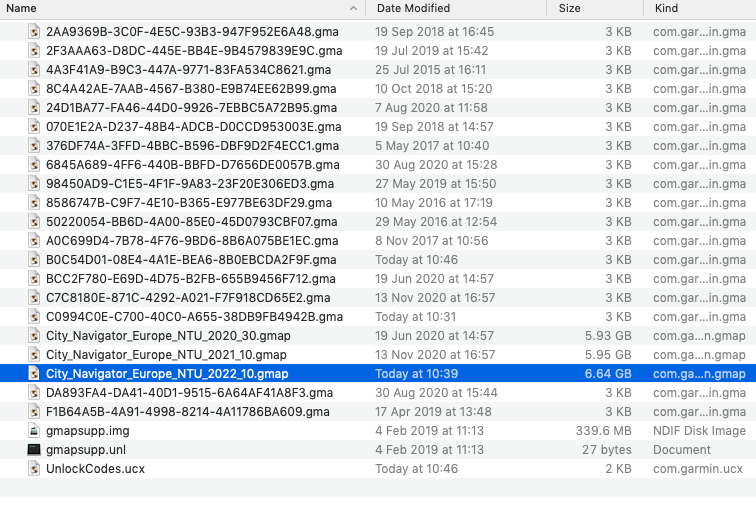Select file name 2F3AAA63-D8DC-445E-BB4E-9B4579839E9C.gma
The width and height of the screenshot is (756, 506).
(x=194, y=51)
